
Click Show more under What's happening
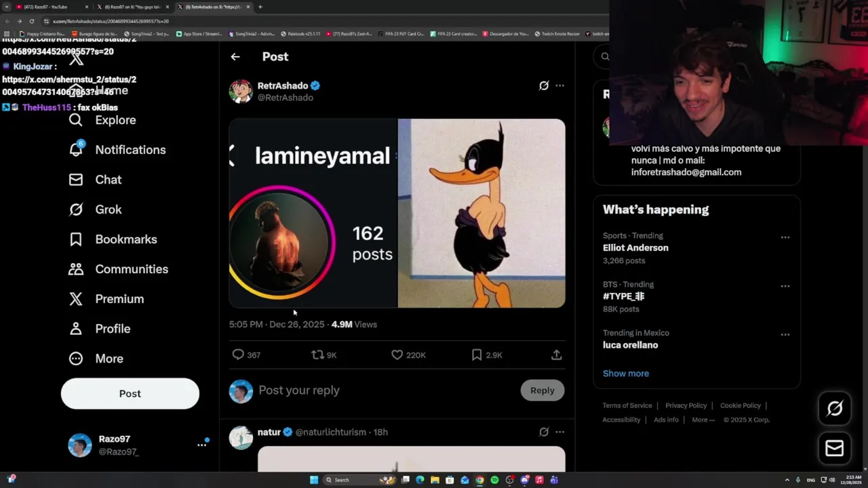pyautogui.click(x=626, y=373)
